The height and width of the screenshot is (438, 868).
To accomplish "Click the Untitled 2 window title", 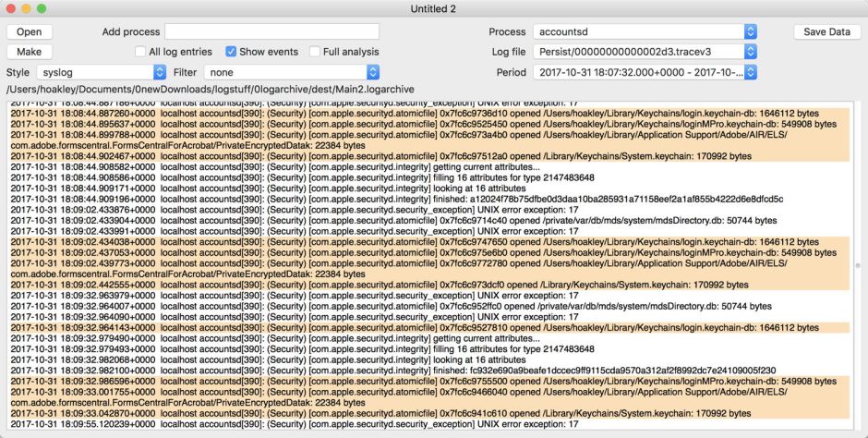I will point(434,8).
